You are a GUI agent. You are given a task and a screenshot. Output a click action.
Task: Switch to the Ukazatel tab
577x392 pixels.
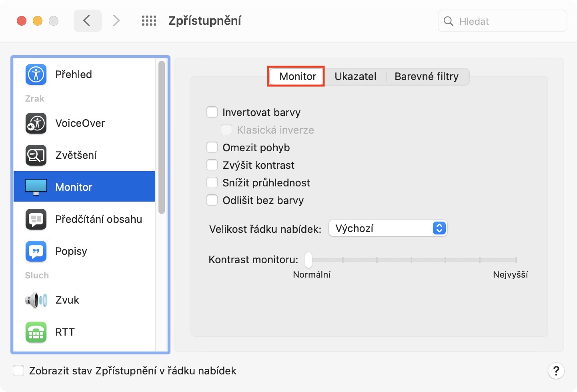tap(355, 76)
